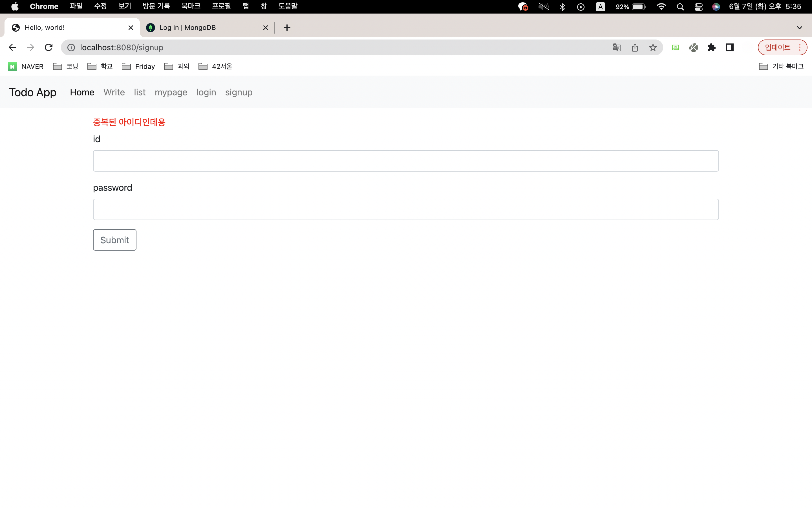
Task: Expand the tab search chevron
Action: click(x=800, y=28)
